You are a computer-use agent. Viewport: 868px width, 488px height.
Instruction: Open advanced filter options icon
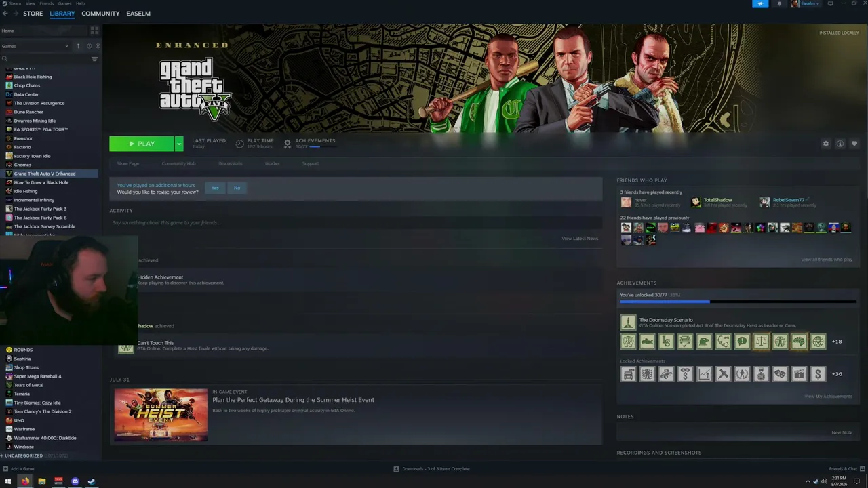[x=94, y=59]
